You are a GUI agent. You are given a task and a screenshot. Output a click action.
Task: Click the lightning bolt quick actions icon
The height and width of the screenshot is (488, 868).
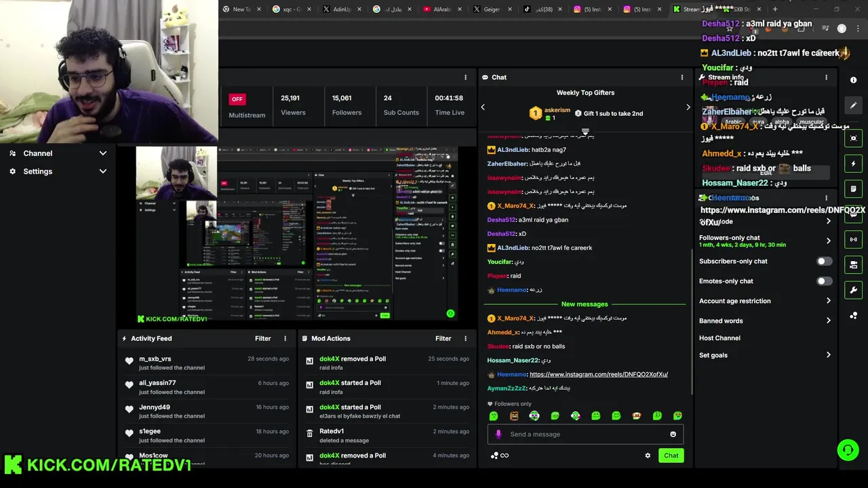point(853,163)
